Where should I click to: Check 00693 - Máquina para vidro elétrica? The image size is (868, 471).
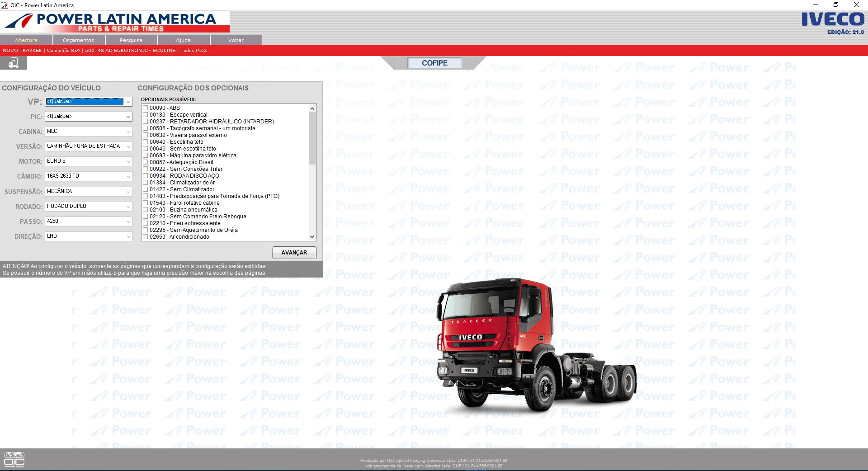tap(146, 155)
